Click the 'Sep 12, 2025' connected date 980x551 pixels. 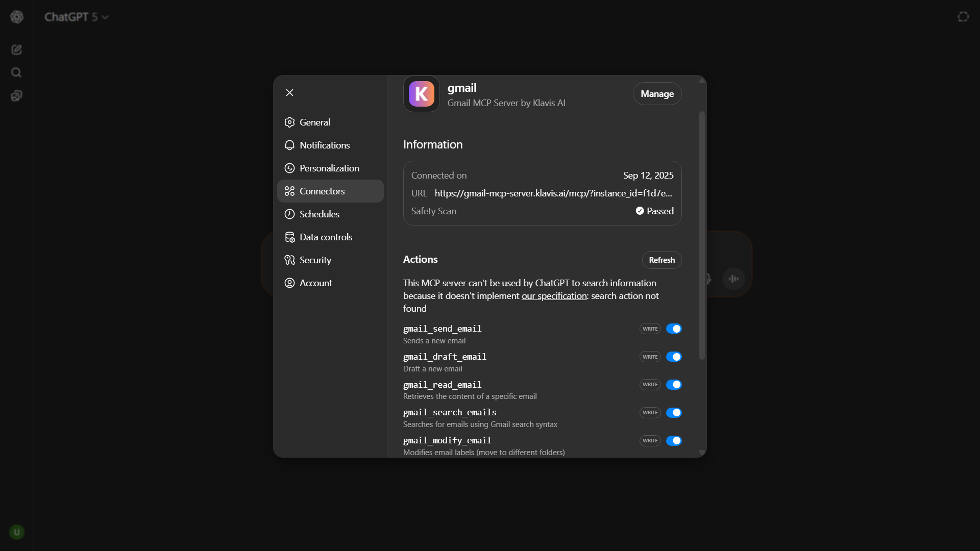648,176
